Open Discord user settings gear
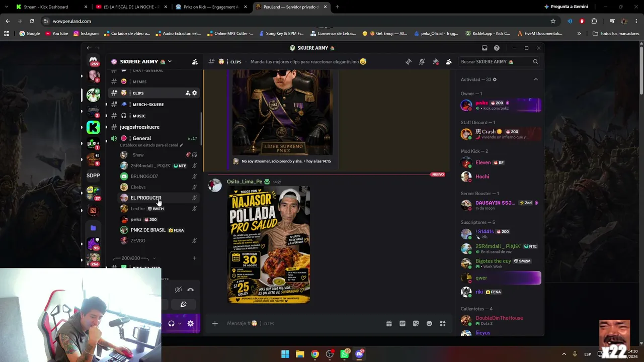Image resolution: width=644 pixels, height=362 pixels. (x=191, y=323)
